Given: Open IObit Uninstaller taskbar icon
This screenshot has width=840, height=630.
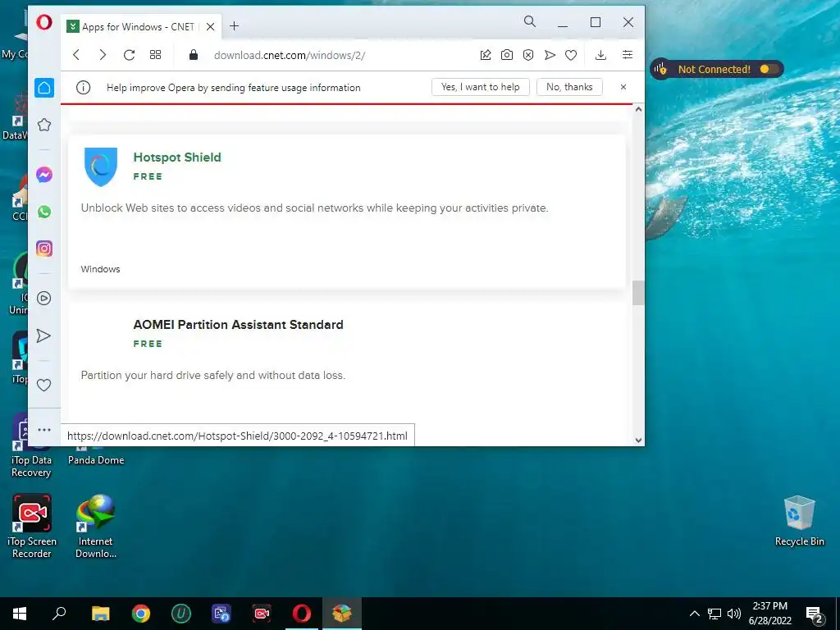Looking at the screenshot, I should [181, 614].
